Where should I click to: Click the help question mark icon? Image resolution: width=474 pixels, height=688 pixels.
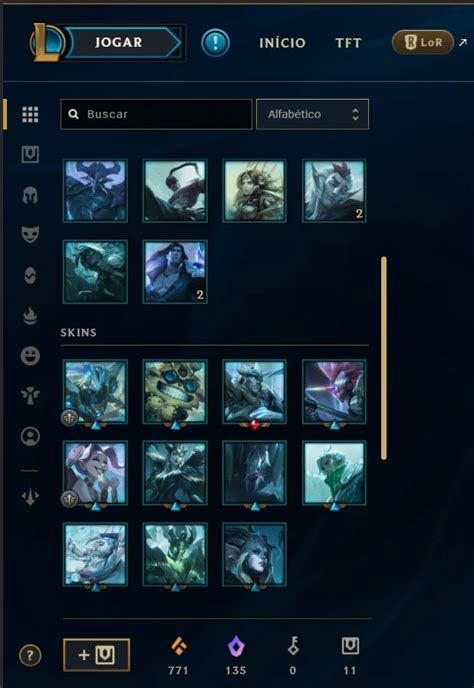click(30, 656)
